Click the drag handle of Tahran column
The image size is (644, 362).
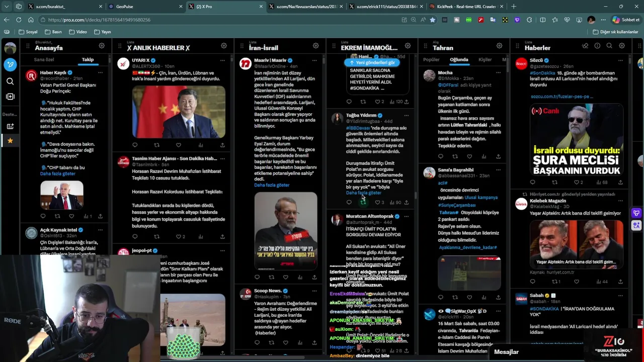pos(426,46)
